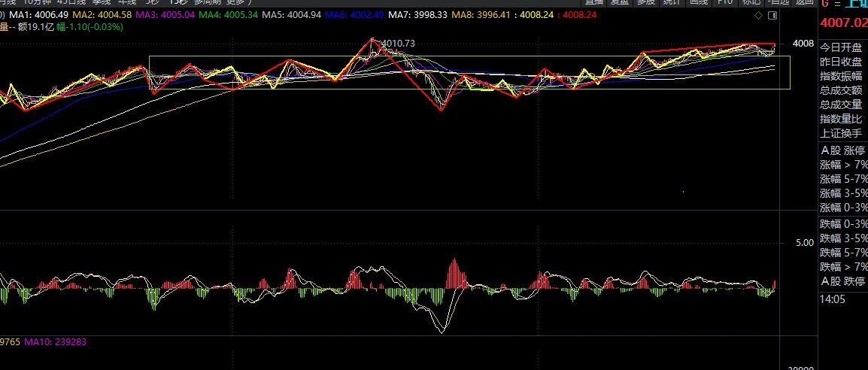
Task: Click the 4008 price axis label
Action: point(803,44)
